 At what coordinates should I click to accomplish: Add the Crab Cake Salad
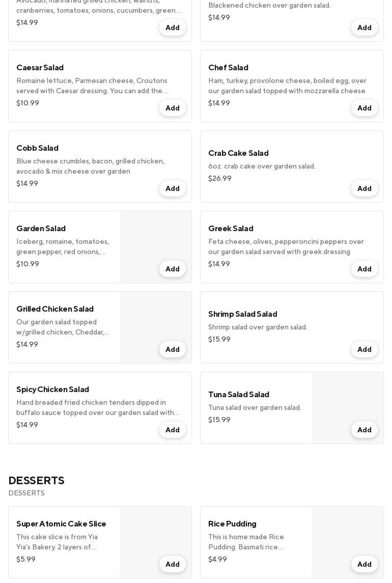[364, 188]
